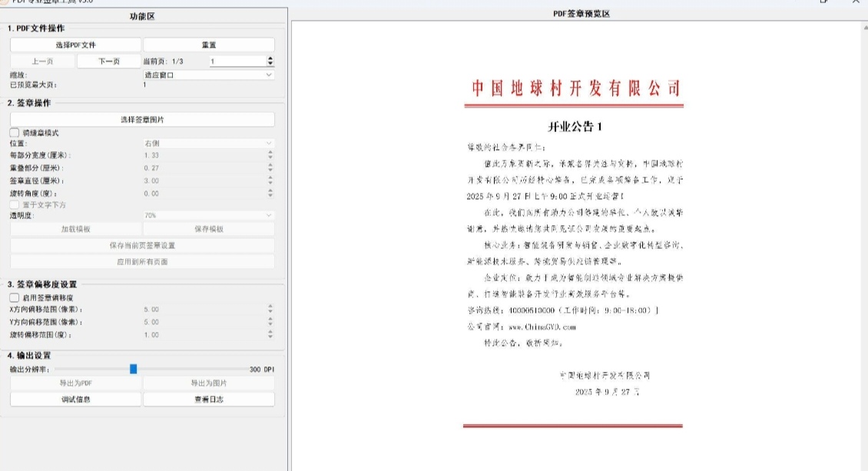Click the 输出分辨率 DPI slider handle

coord(134,369)
